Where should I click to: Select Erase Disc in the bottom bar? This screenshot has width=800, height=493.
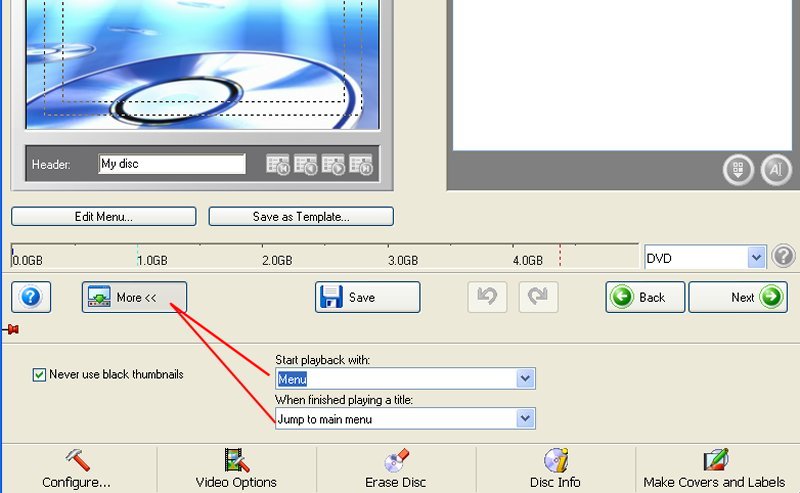tap(396, 470)
